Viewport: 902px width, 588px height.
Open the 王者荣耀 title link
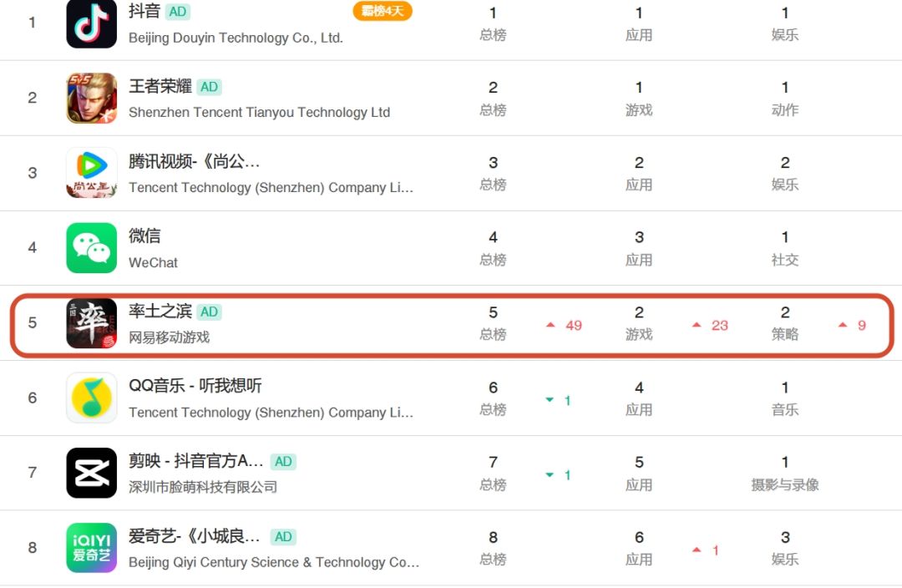[x=160, y=86]
